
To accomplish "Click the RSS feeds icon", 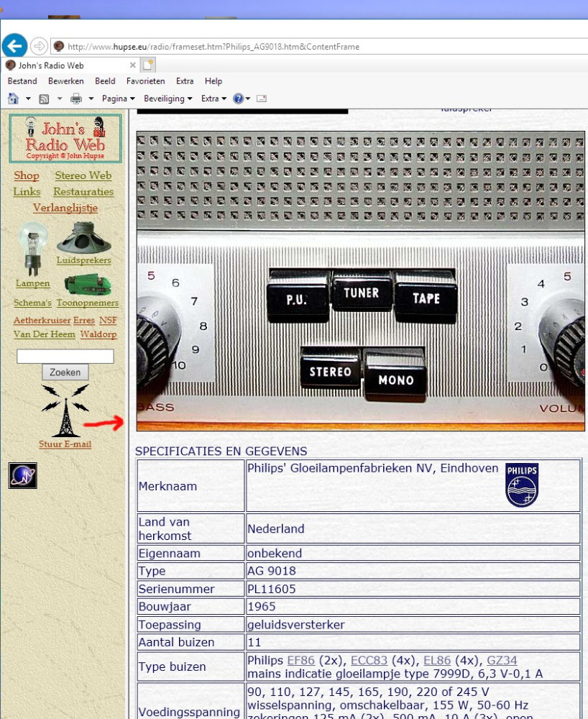I will pos(44,99).
